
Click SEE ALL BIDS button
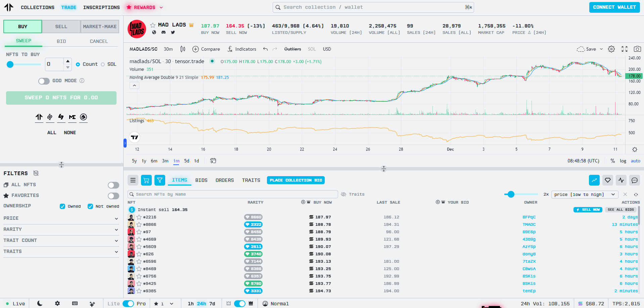point(621,210)
